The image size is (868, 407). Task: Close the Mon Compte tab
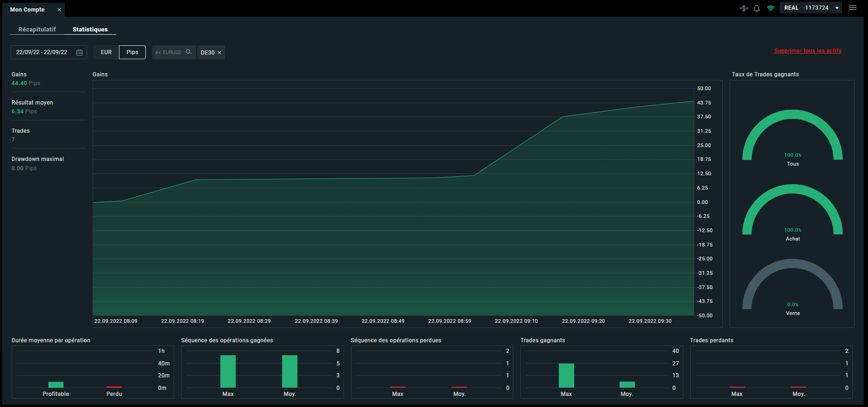click(x=59, y=10)
